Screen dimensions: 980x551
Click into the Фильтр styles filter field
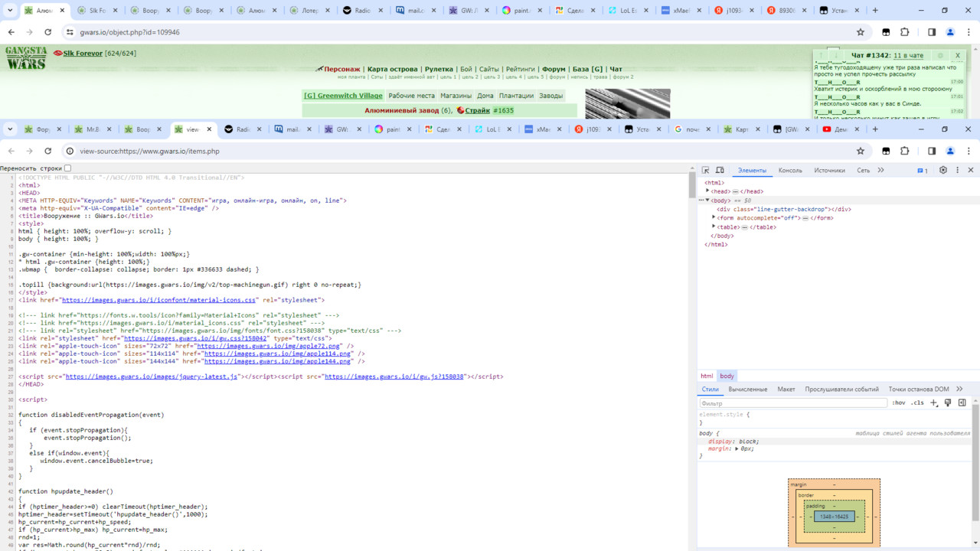coord(793,403)
